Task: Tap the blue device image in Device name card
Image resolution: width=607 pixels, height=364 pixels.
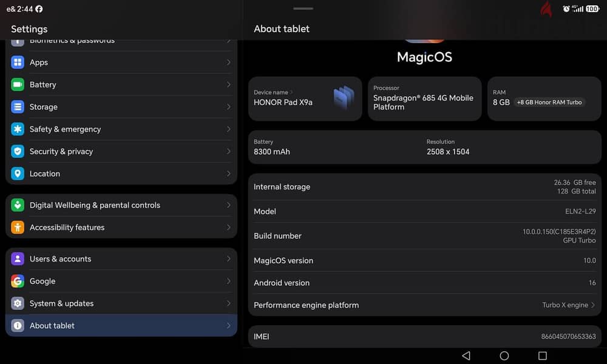Action: 344,98
